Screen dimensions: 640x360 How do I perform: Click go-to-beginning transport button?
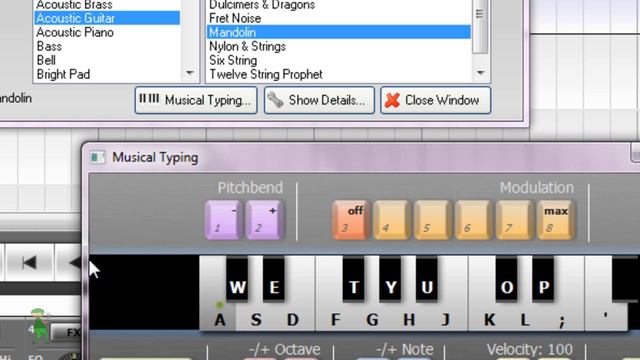[29, 262]
